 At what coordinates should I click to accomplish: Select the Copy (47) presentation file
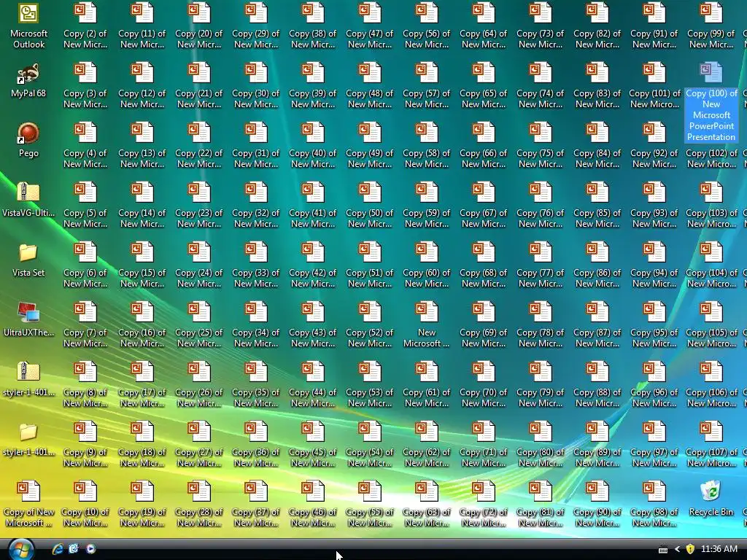(x=370, y=26)
